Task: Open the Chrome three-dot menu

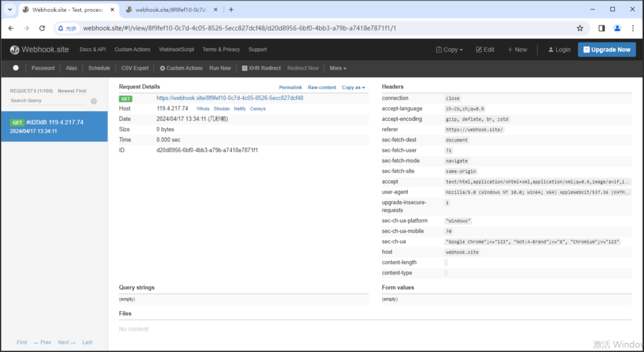Action: (x=632, y=28)
